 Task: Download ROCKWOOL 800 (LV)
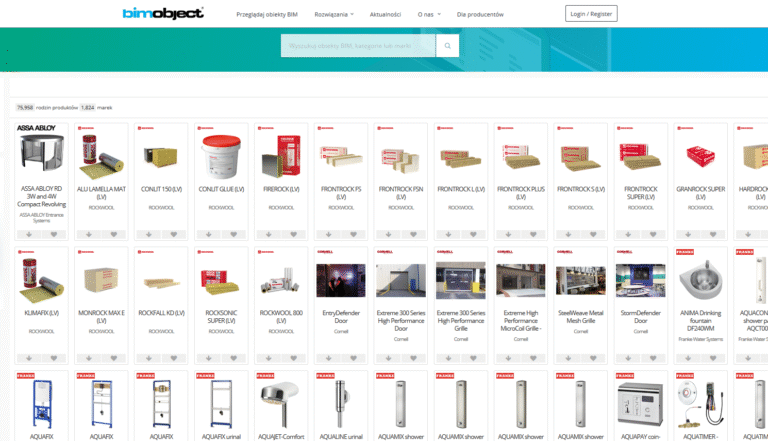click(268, 358)
